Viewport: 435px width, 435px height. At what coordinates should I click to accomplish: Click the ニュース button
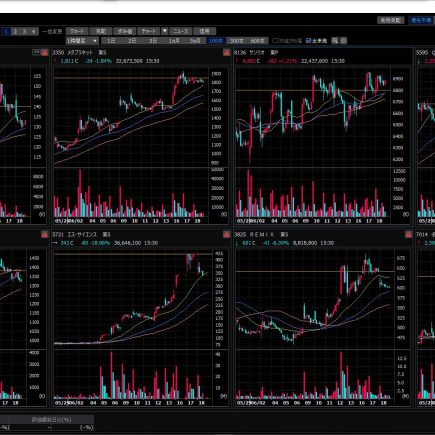click(x=181, y=31)
